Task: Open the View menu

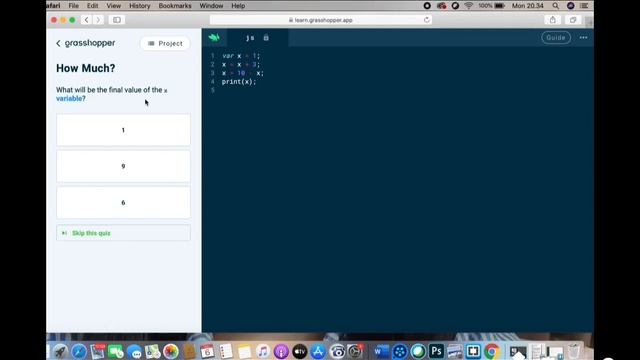Action: [113, 6]
